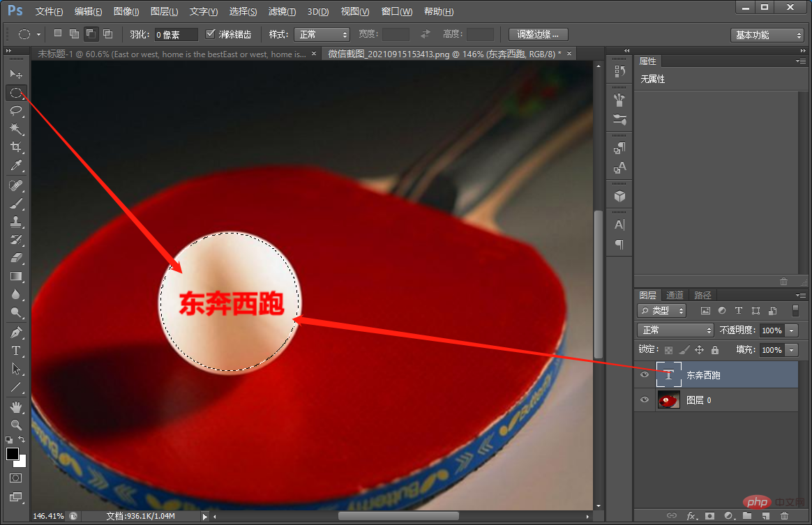Open the tool preset picker arrow
The image size is (812, 525).
(x=39, y=35)
